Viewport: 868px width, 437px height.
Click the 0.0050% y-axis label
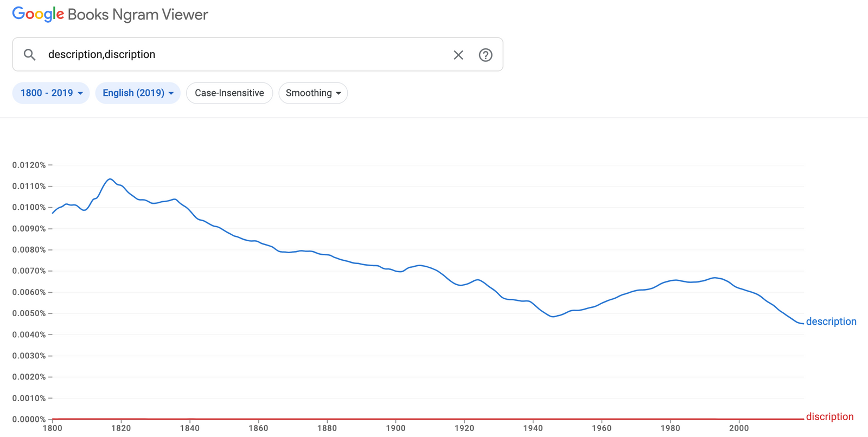pyautogui.click(x=29, y=313)
